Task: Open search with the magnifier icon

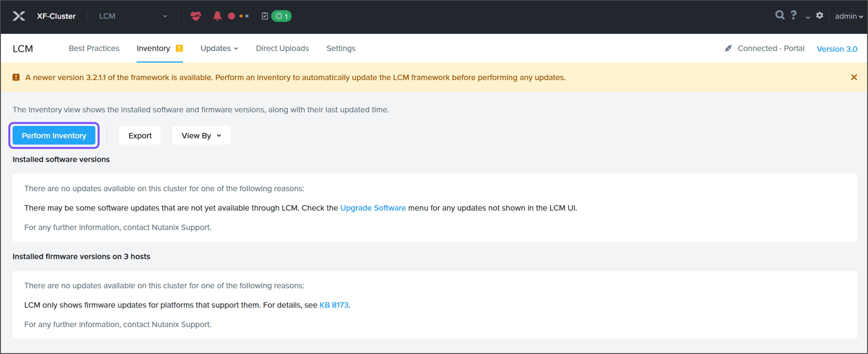Action: pos(780,16)
